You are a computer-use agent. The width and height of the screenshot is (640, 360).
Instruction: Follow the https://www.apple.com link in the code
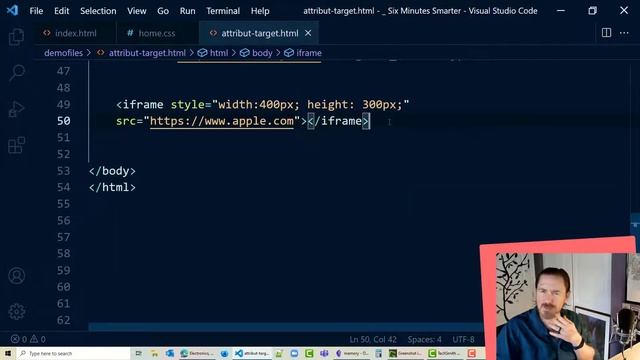pyautogui.click(x=222, y=121)
